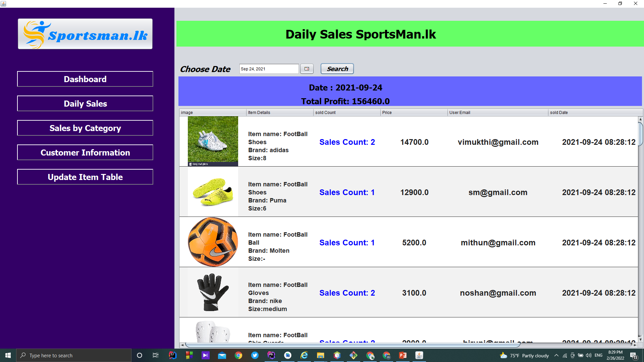Switch to the Daily Sales view
This screenshot has height=362, width=644.
[85, 104]
